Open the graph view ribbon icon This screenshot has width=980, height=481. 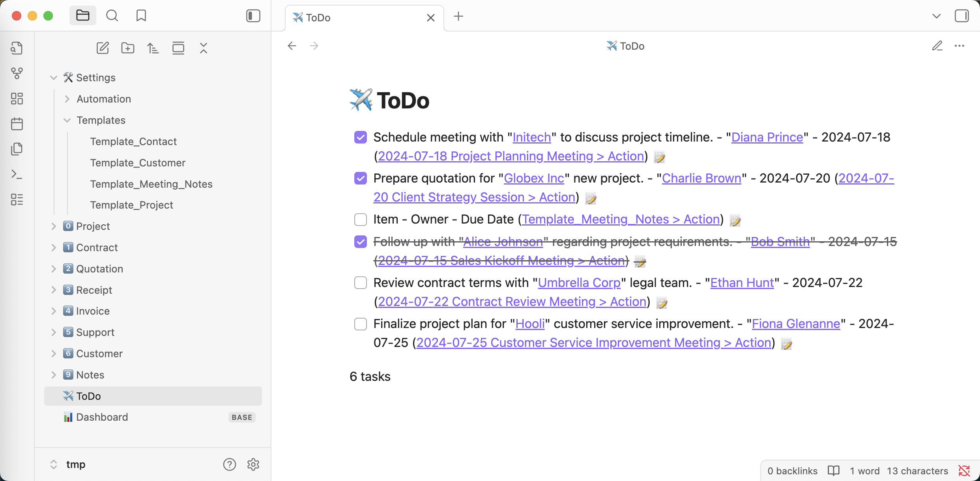[17, 73]
